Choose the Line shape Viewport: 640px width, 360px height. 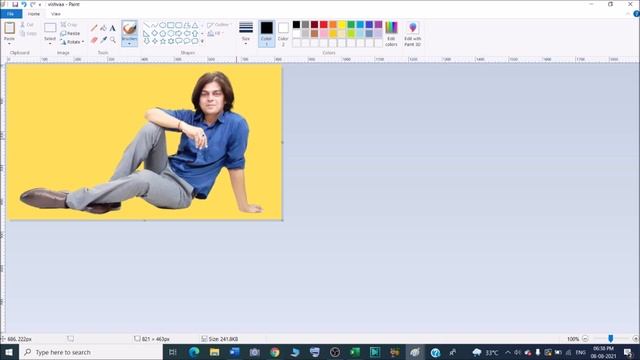(147, 25)
